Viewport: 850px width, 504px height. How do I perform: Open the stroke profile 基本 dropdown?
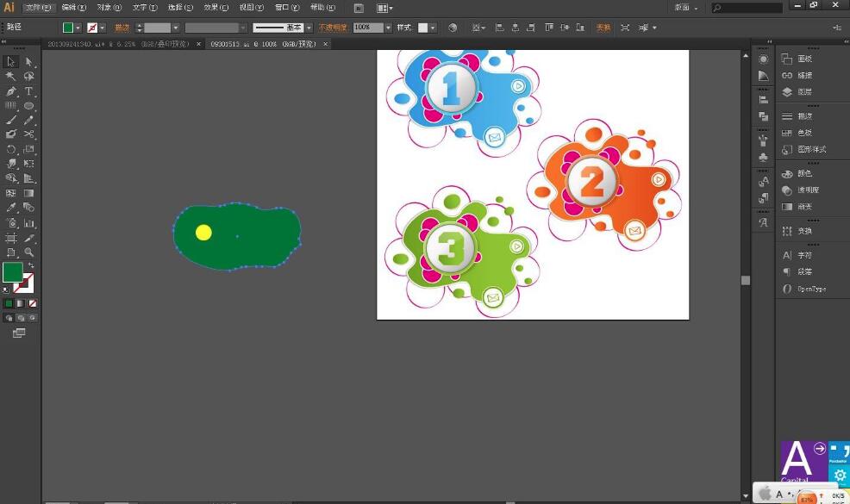click(309, 28)
